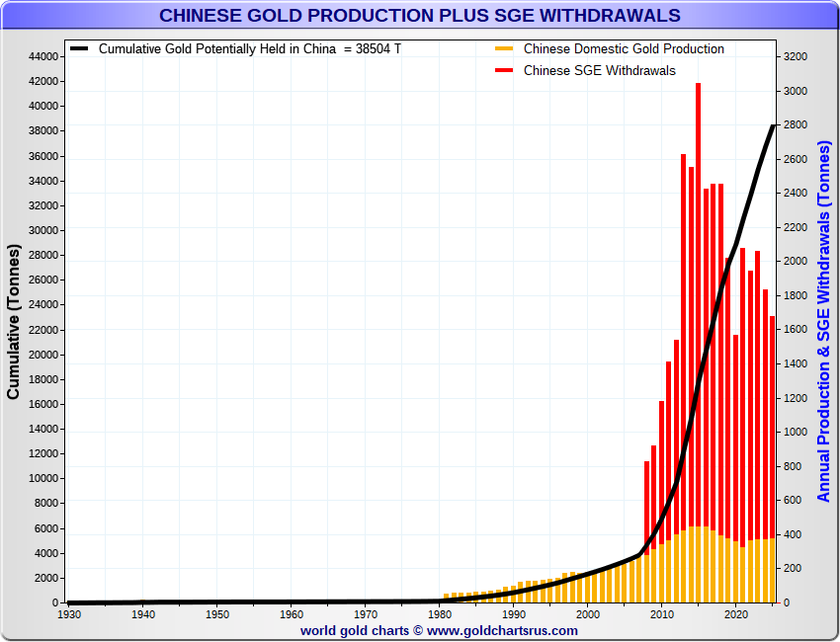Screen dimensions: 840x642
Task: Click the 4000 tick on the cumulative axis
Action: click(46, 553)
